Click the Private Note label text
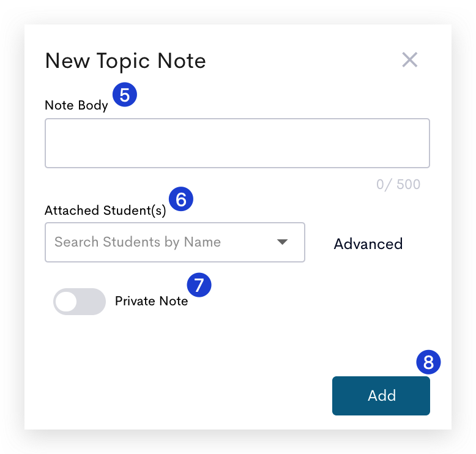This screenshot has height=454, width=476. pyautogui.click(x=151, y=301)
